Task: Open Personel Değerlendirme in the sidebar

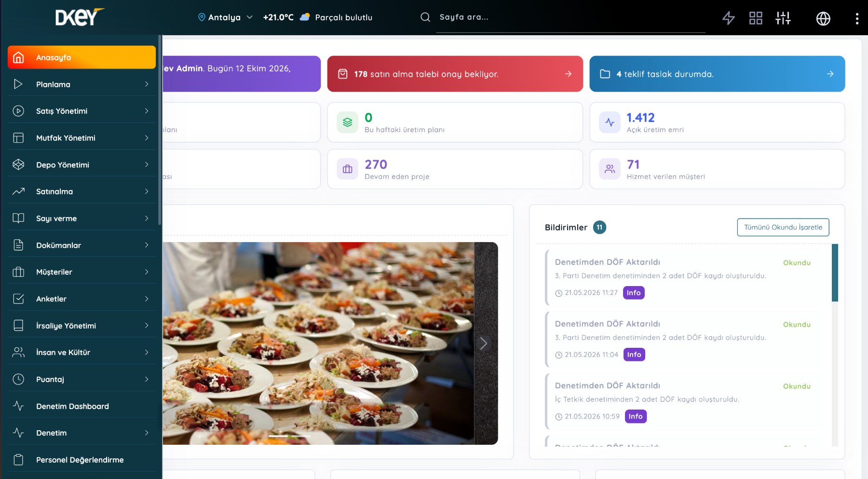Action: pos(81,460)
